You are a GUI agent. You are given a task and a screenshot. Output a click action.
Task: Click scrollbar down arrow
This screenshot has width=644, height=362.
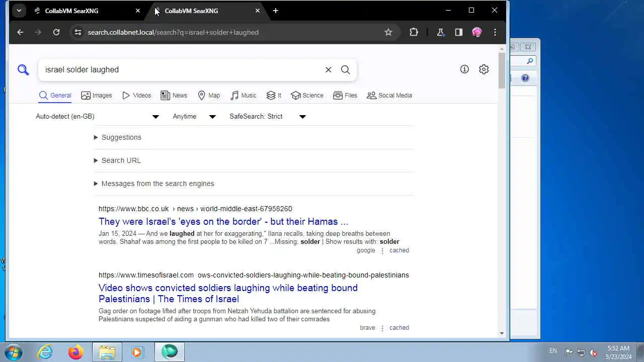502,333
